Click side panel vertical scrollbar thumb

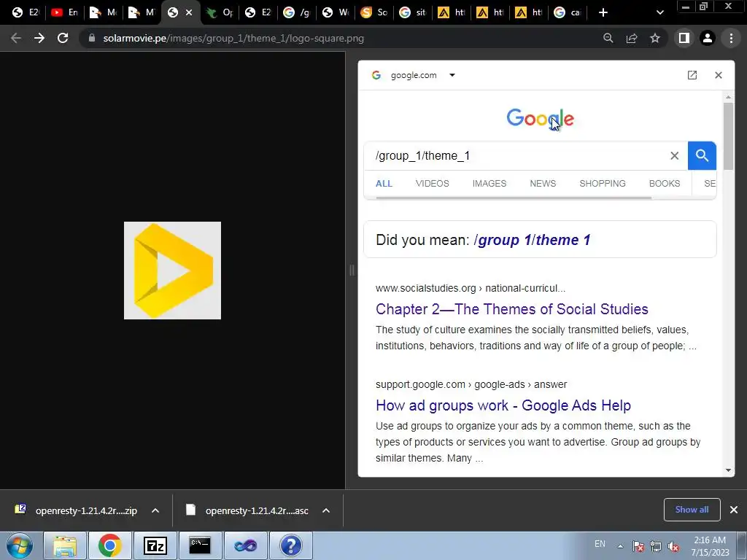pyautogui.click(x=728, y=136)
